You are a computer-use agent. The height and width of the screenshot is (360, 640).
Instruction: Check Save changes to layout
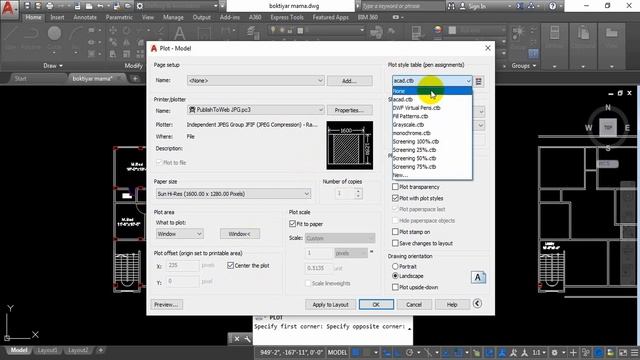[x=395, y=243]
